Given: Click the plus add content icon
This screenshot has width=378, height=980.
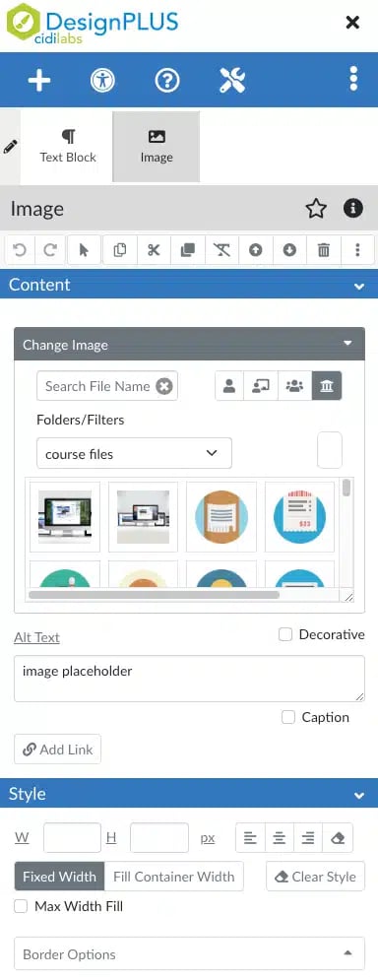Looking at the screenshot, I should click(x=38, y=81).
